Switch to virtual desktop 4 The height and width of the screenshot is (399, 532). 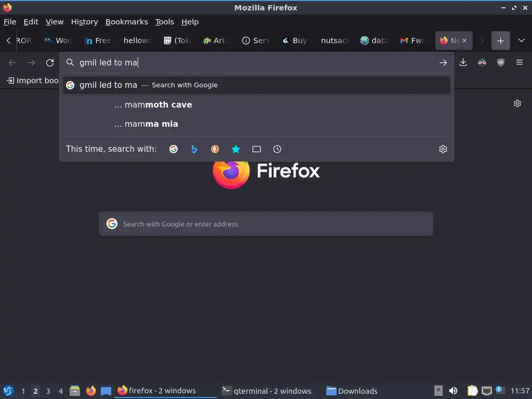[61, 391]
